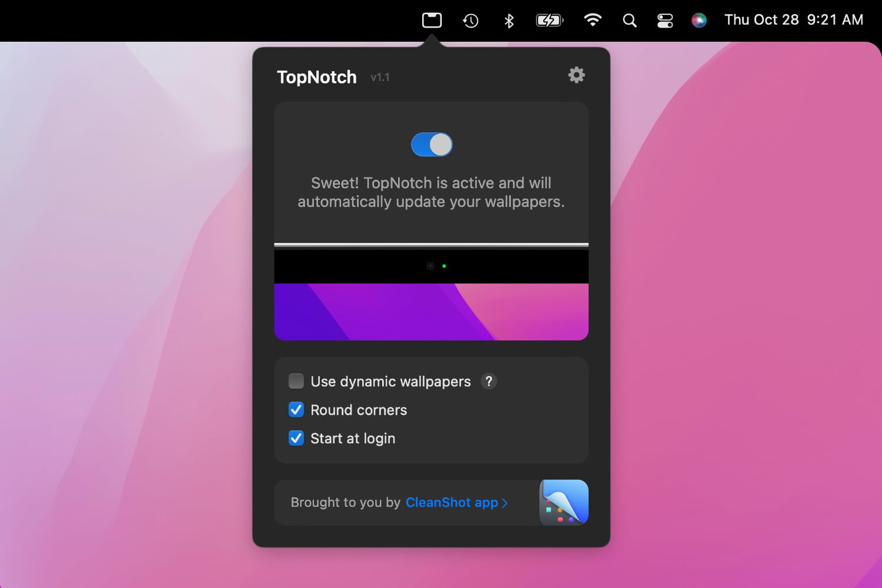Viewport: 882px width, 588px height.
Task: Open the Wi-Fi status icon
Action: [x=593, y=19]
